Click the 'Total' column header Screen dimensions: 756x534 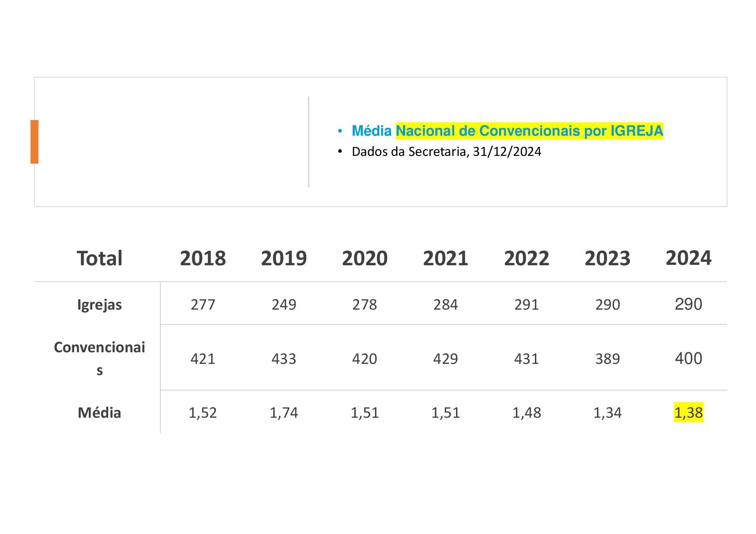coord(100,258)
